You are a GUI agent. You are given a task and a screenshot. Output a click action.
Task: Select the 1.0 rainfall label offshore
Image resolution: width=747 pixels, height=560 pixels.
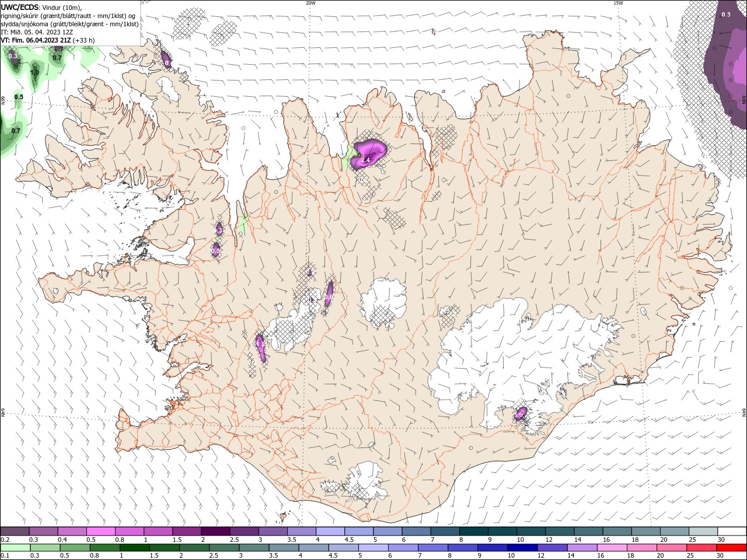[x=34, y=72]
